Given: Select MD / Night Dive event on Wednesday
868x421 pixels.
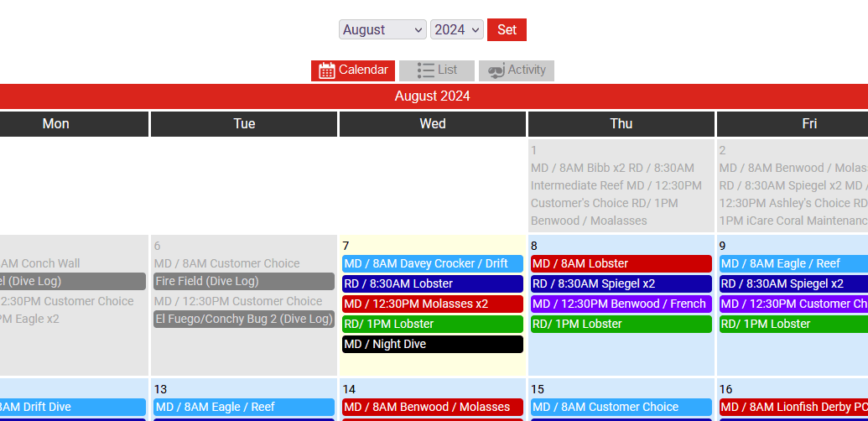Looking at the screenshot, I should click(x=432, y=344).
